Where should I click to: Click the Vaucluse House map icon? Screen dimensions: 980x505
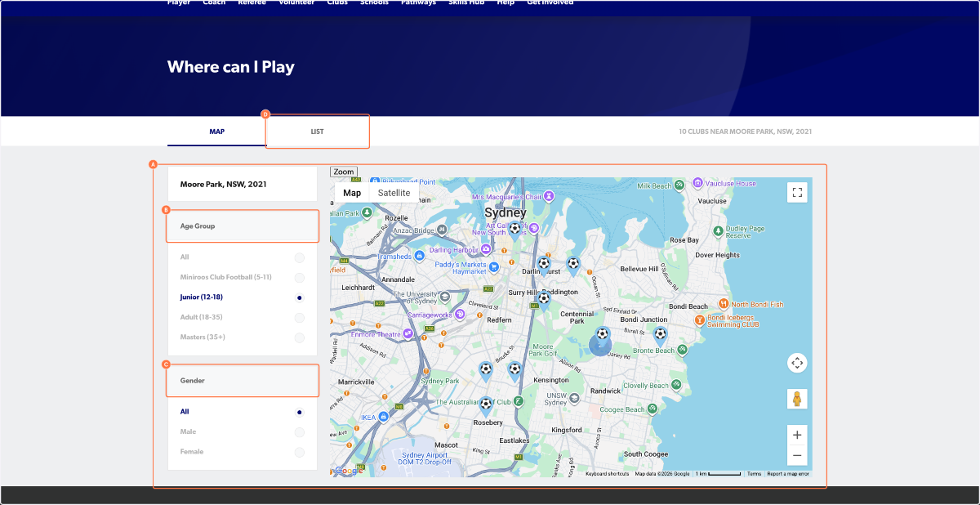point(698,182)
